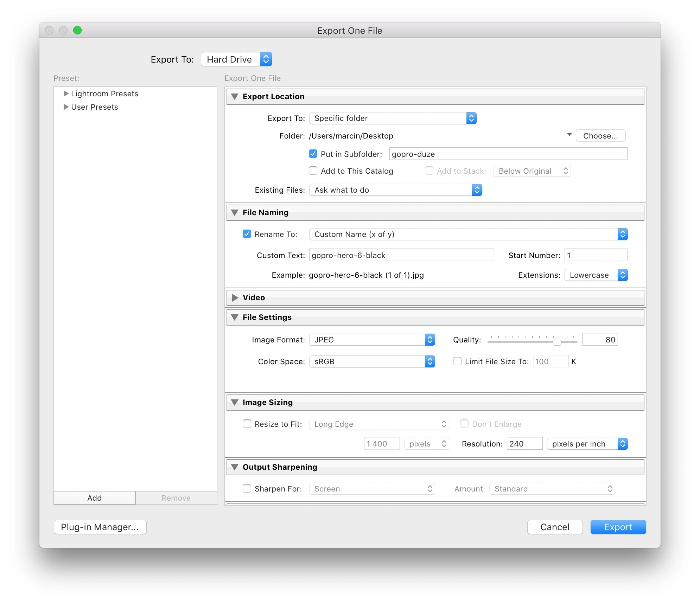
Task: Click the file size limit field 100
Action: 551,361
